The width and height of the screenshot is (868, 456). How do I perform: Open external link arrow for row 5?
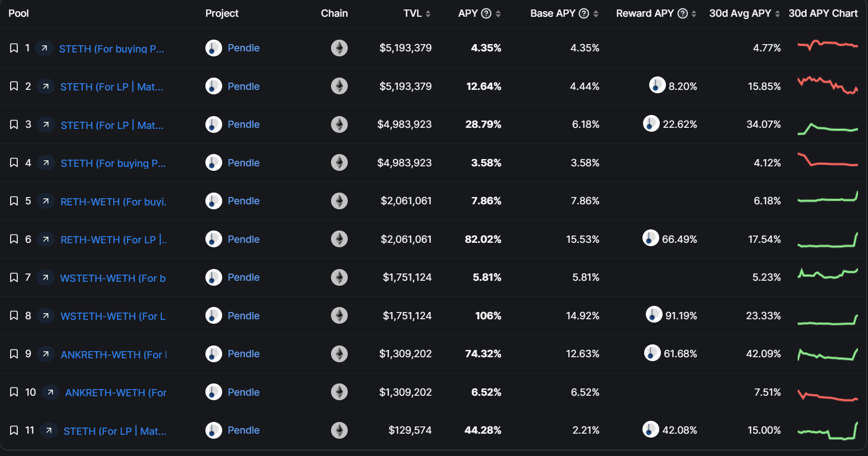tap(46, 200)
